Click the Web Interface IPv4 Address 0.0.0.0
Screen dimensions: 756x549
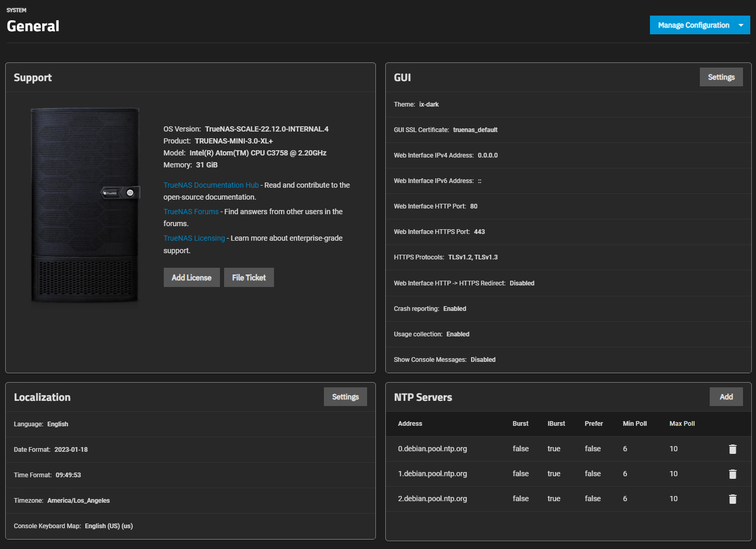[x=488, y=155]
